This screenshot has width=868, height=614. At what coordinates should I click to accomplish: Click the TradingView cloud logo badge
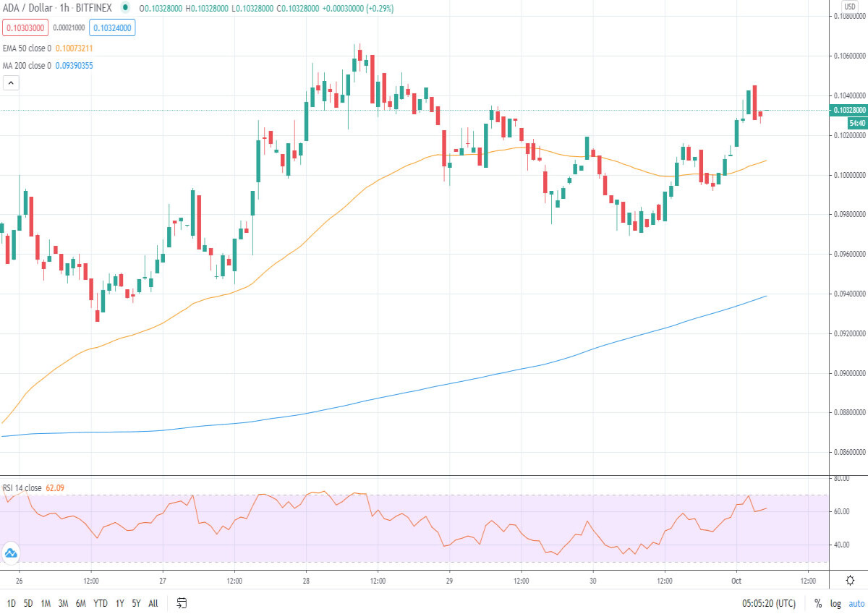(10, 554)
